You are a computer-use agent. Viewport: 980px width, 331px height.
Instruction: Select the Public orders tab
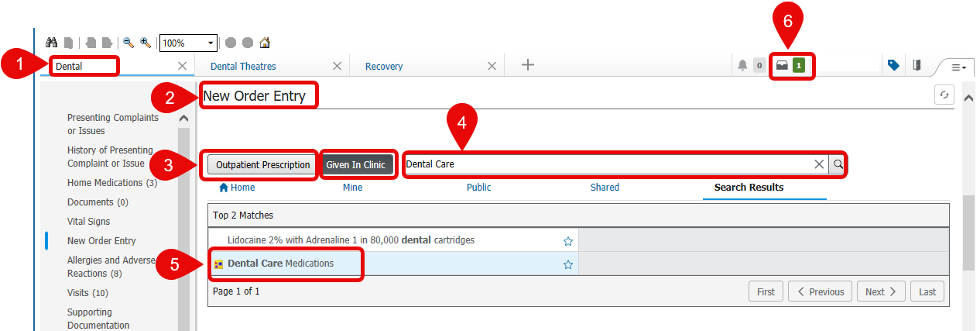tap(478, 188)
